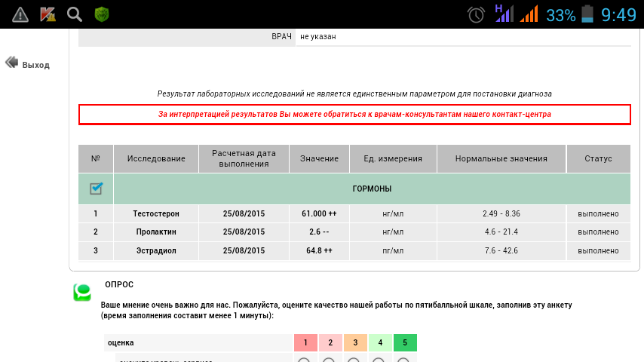
Task: Click the green rating 5 swatch
Action: (405, 343)
